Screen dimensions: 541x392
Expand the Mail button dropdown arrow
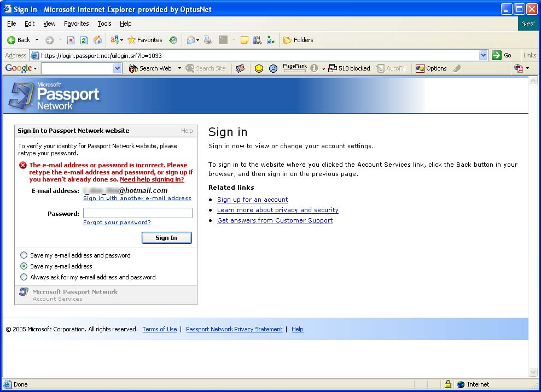[197, 40]
